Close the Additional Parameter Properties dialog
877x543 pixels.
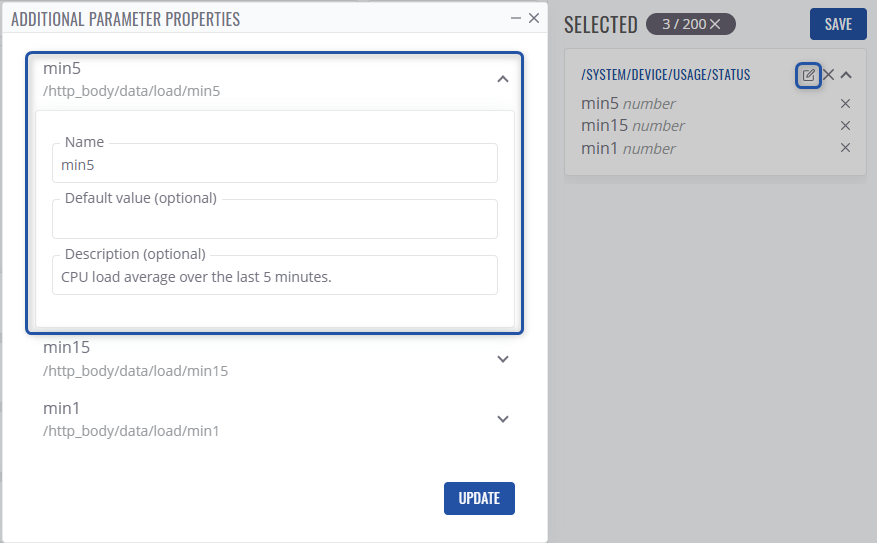coord(534,18)
